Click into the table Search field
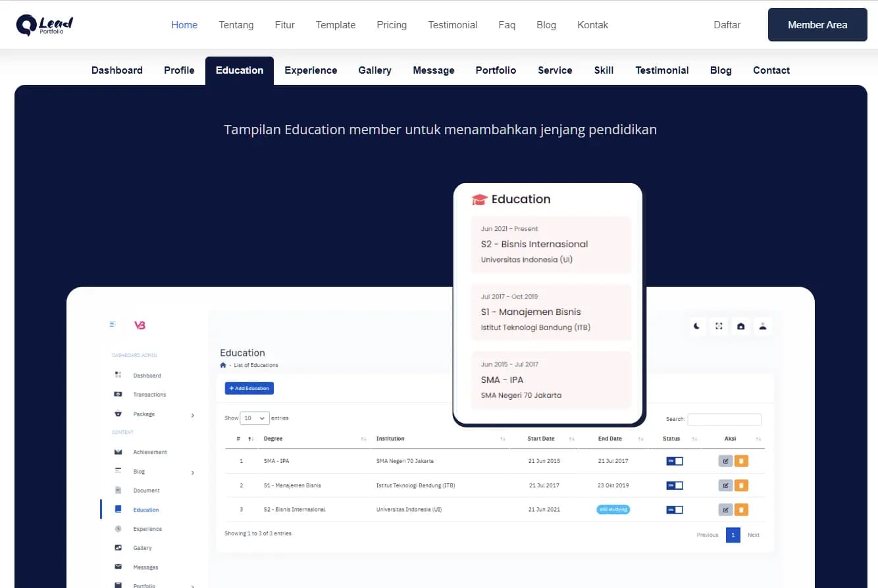The height and width of the screenshot is (588, 878). tap(725, 419)
